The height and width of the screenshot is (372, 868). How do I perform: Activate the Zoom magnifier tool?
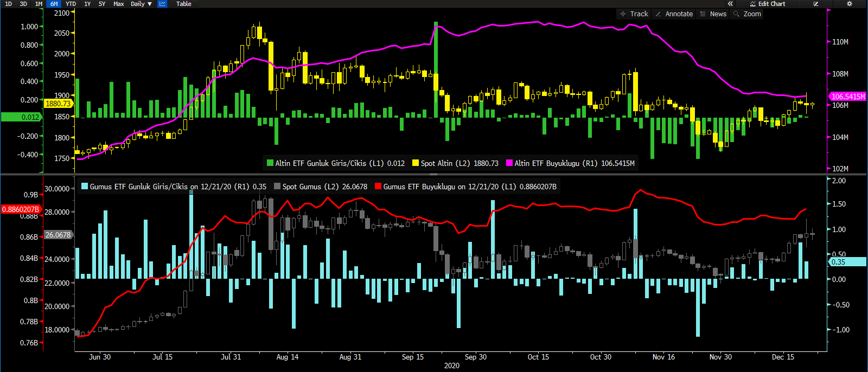(x=747, y=14)
